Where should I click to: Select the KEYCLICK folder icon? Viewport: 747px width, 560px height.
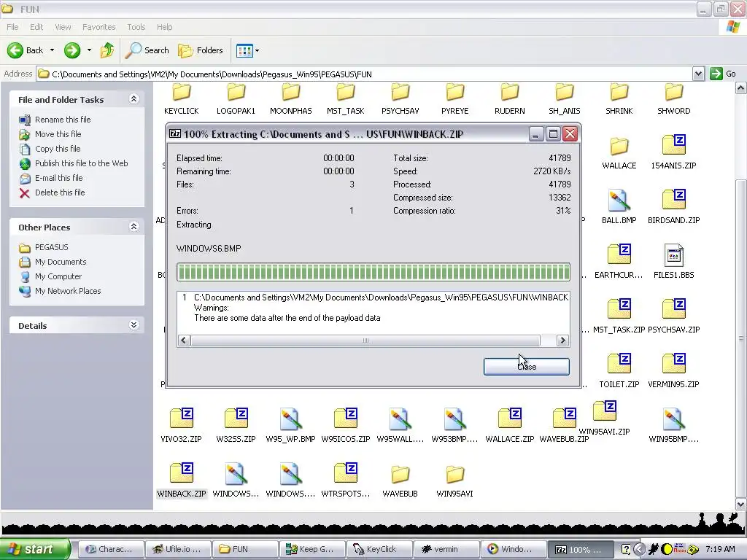click(181, 92)
